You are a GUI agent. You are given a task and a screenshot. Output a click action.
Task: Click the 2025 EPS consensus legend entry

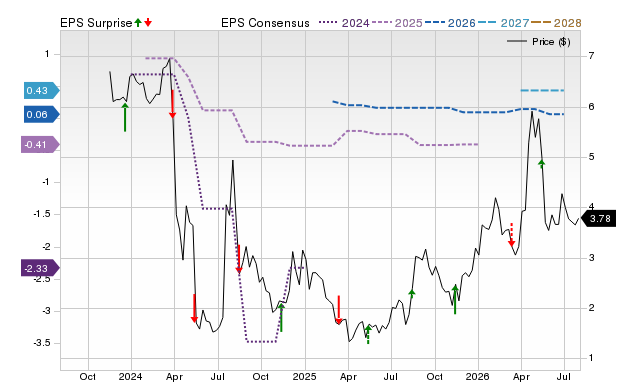[397, 23]
